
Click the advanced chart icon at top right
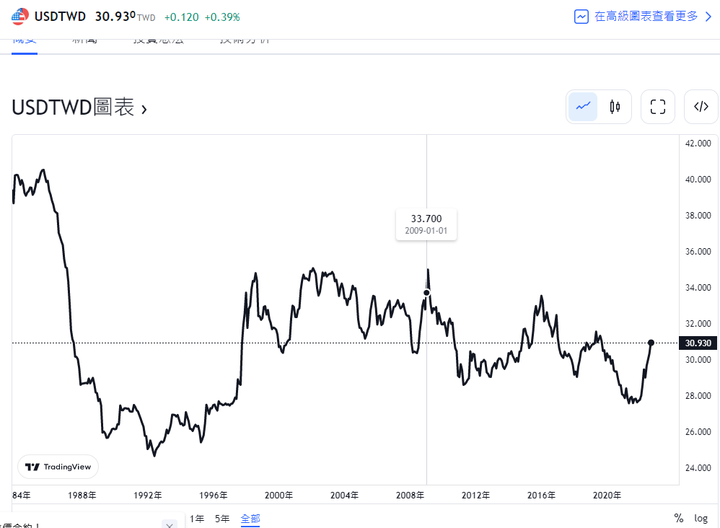[581, 17]
